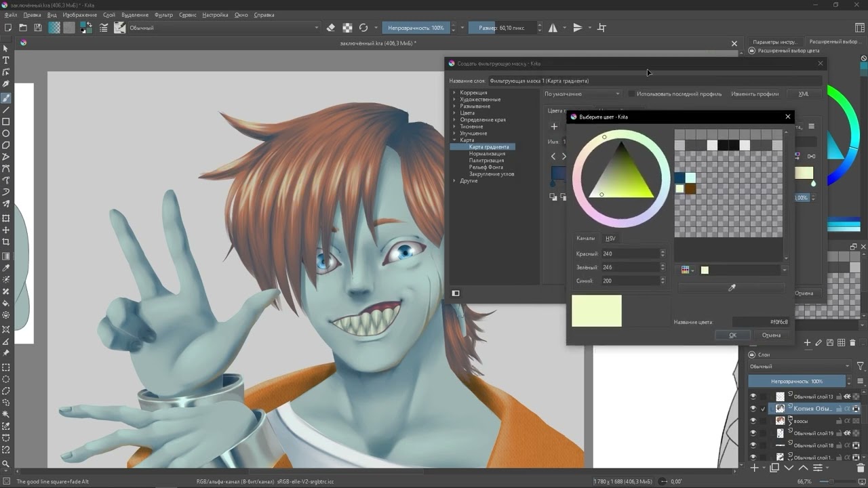
Task: Select the freehand brush tool
Action: (6, 98)
